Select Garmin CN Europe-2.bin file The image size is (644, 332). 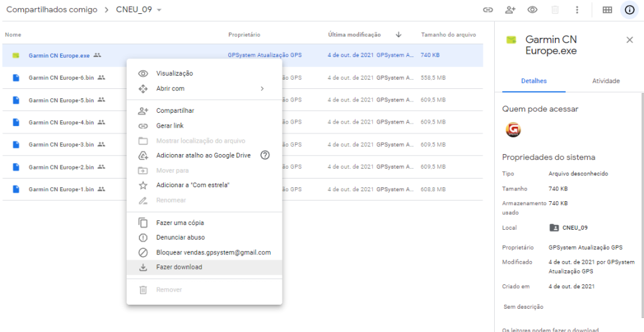click(x=61, y=167)
